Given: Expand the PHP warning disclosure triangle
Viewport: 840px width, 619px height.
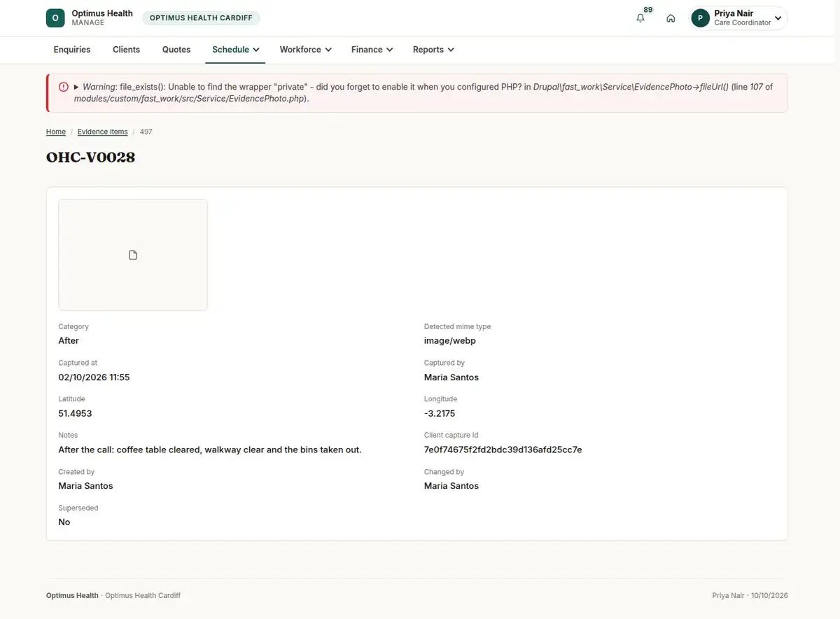Looking at the screenshot, I should pos(76,87).
